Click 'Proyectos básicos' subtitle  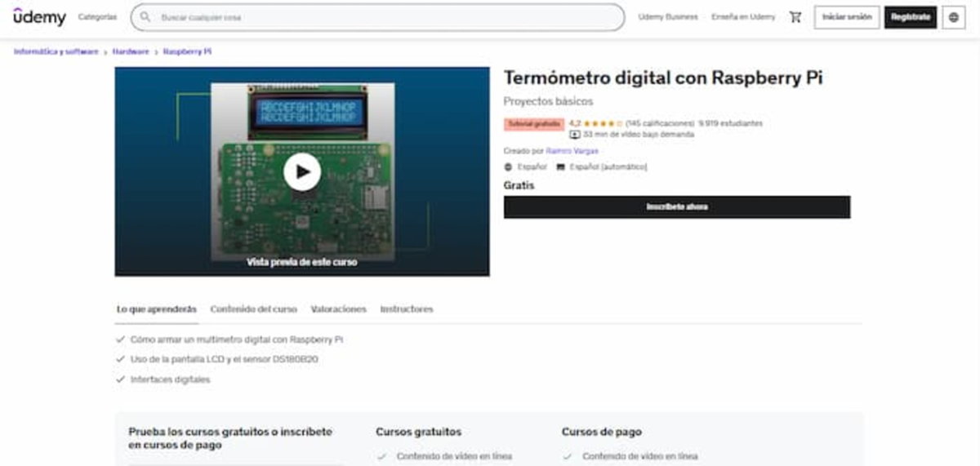click(x=548, y=101)
